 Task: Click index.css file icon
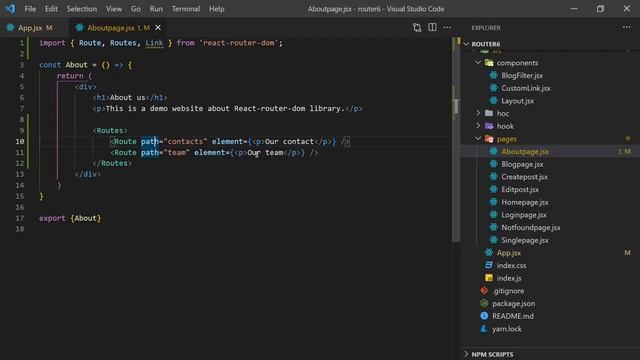489,265
